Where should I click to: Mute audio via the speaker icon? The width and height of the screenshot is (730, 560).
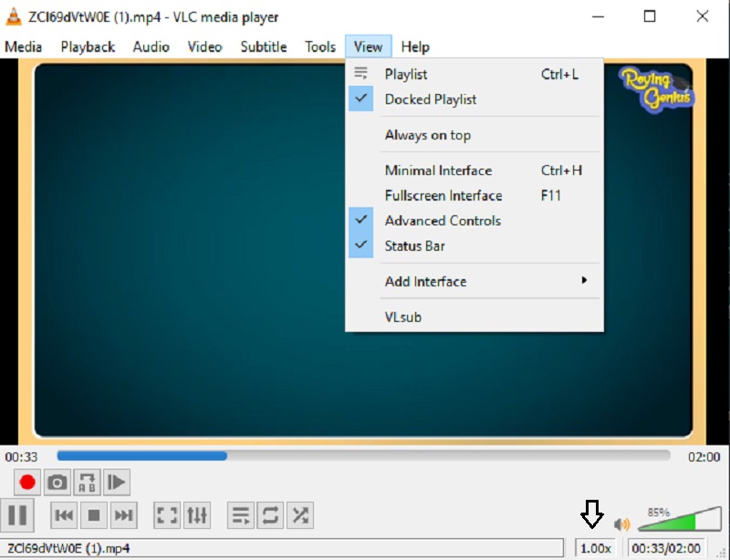point(622,523)
